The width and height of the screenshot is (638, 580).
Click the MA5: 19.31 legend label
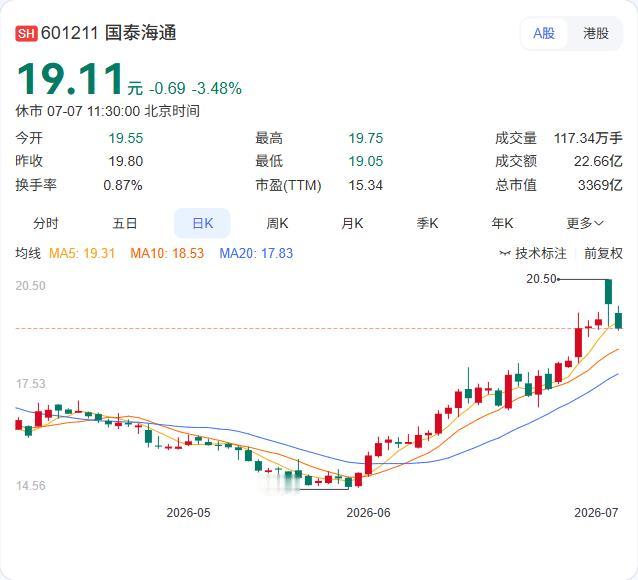[82, 254]
